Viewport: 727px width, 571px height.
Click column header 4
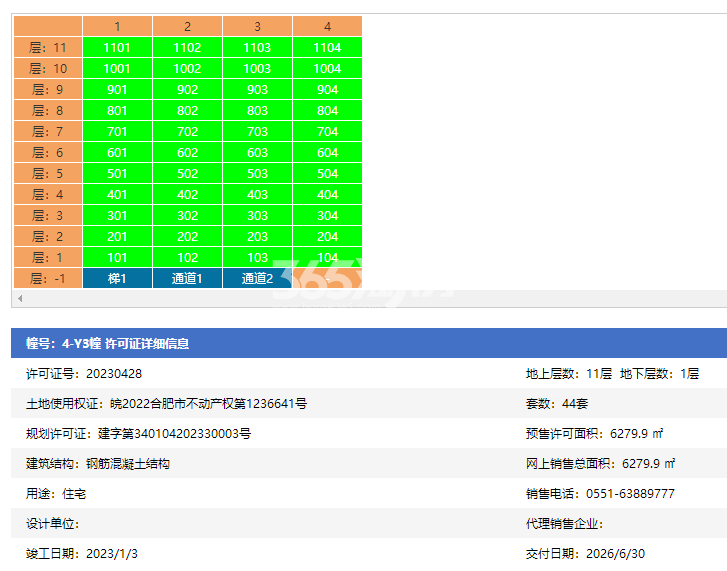click(x=327, y=26)
